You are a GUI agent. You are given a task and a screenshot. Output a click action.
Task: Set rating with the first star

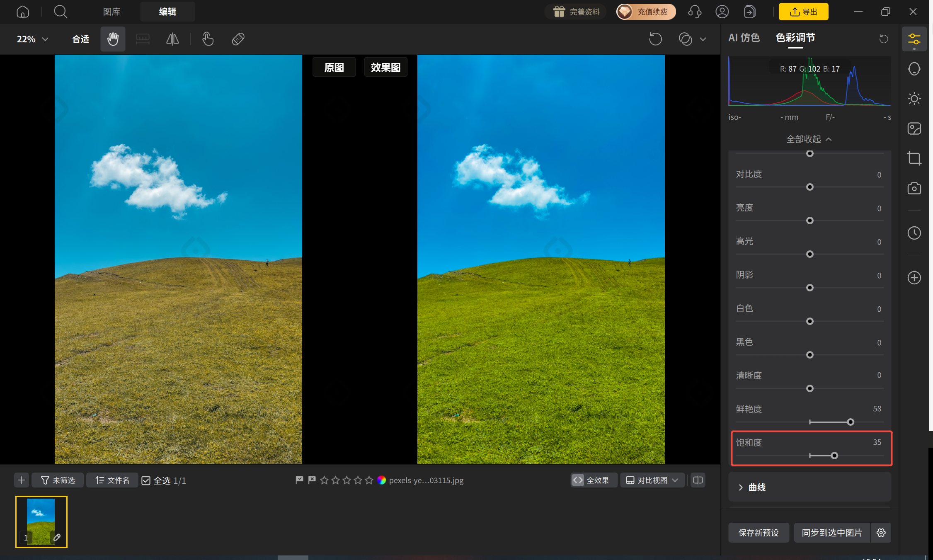[325, 480]
